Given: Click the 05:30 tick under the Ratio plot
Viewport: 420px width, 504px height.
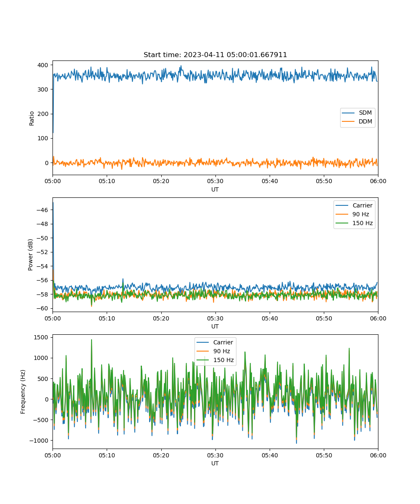Looking at the screenshot, I should pyautogui.click(x=215, y=181).
